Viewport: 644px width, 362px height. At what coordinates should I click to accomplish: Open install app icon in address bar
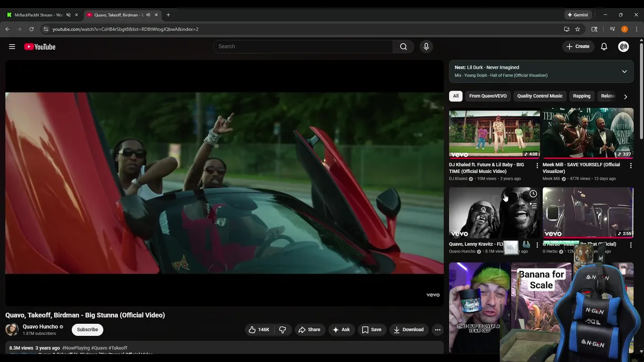pos(567,29)
